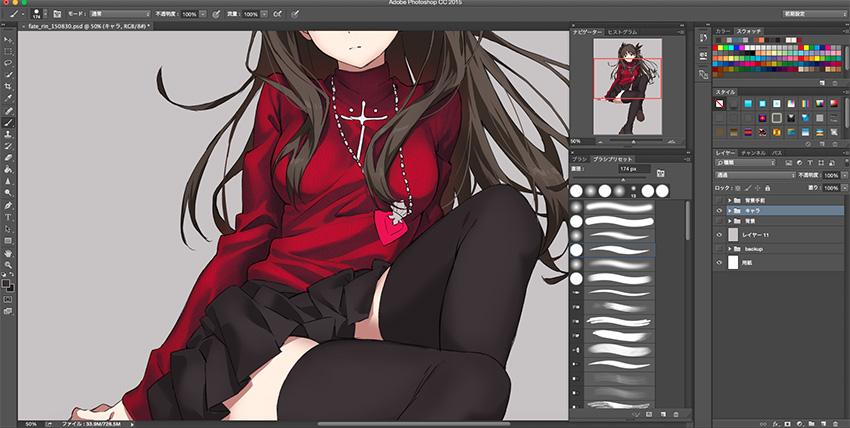Select the Clone Stamp tool
This screenshot has width=850, height=428.
pyautogui.click(x=9, y=134)
